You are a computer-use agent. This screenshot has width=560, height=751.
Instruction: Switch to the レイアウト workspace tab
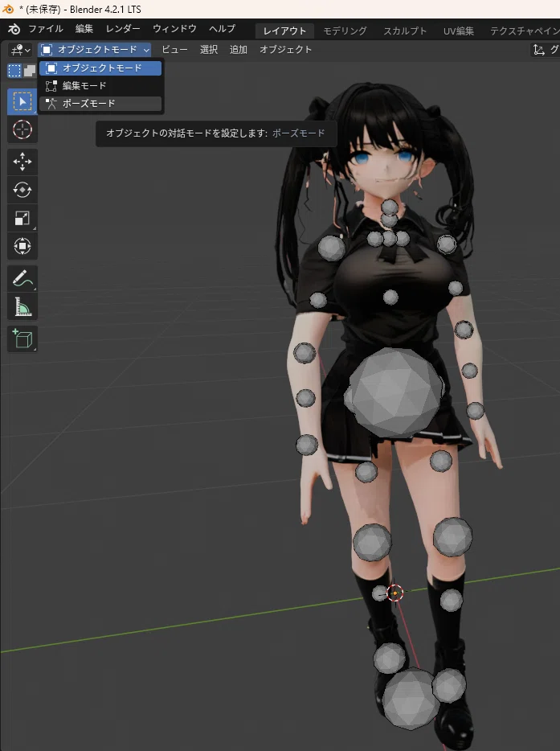284,31
